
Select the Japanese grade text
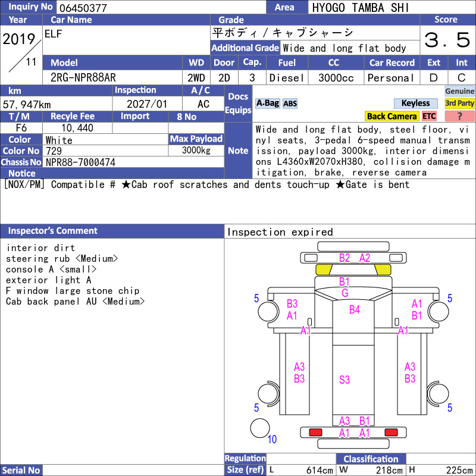tap(283, 33)
